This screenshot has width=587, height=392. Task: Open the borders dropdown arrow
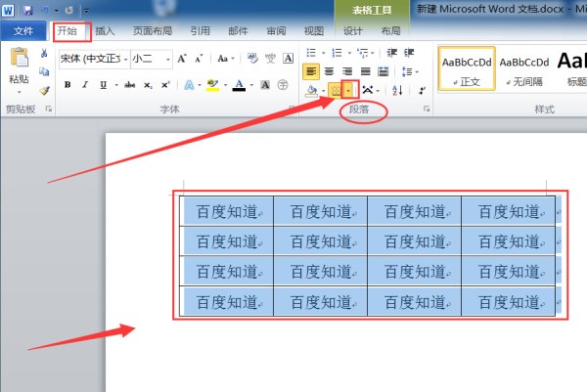coord(349,91)
